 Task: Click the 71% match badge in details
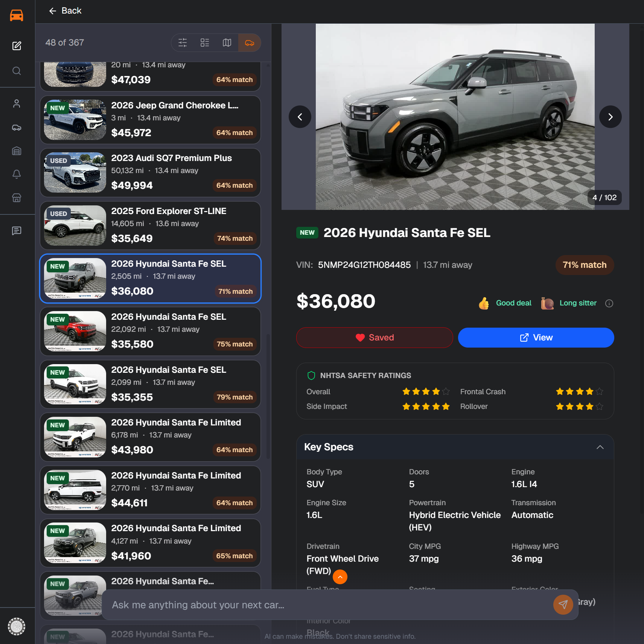coord(585,265)
